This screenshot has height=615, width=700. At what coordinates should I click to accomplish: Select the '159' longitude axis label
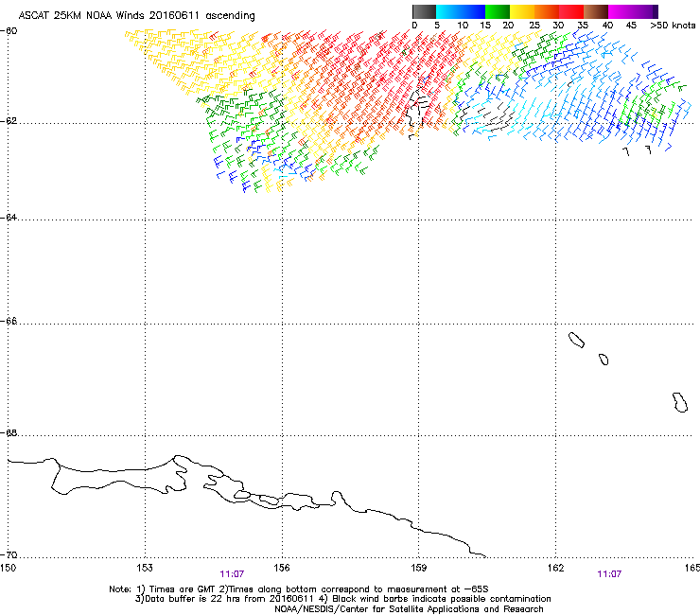coord(419,568)
